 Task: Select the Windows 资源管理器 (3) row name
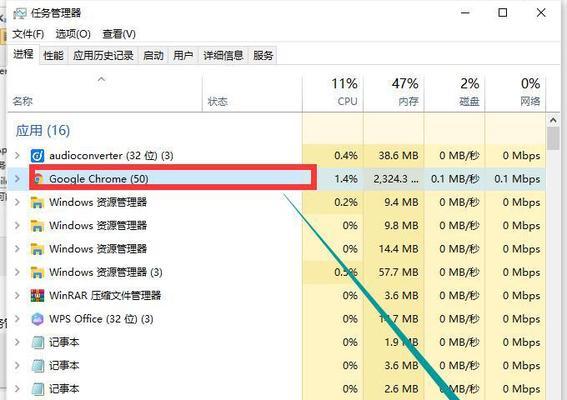coord(106,272)
